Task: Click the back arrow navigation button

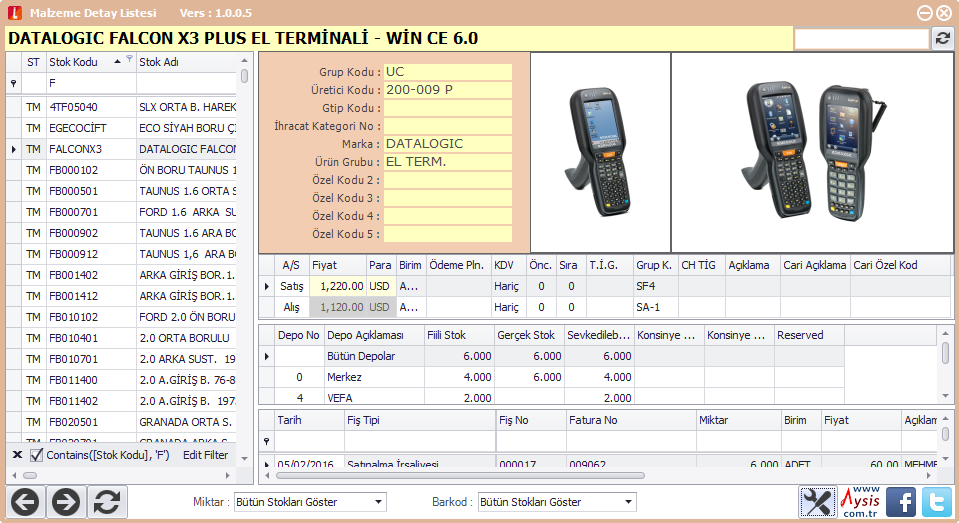Action: pyautogui.click(x=25, y=502)
